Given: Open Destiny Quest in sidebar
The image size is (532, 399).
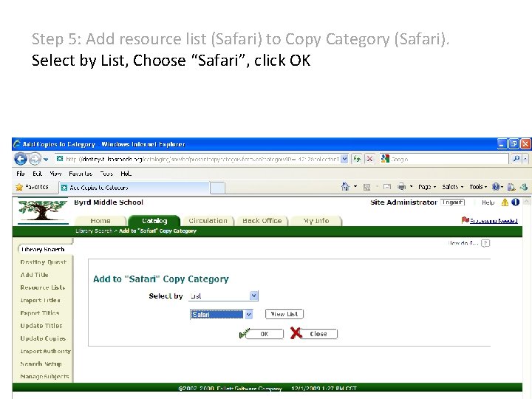Looking at the screenshot, I should pyautogui.click(x=43, y=262).
